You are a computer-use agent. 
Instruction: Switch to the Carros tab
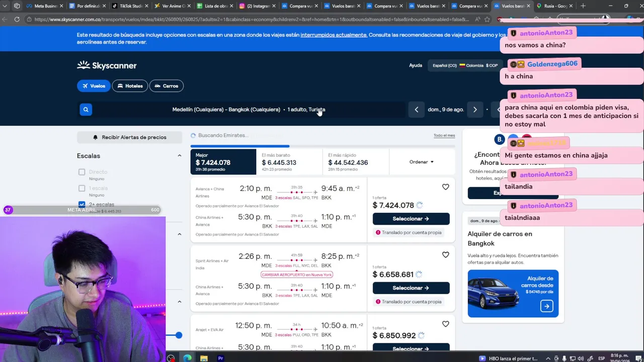click(x=166, y=86)
